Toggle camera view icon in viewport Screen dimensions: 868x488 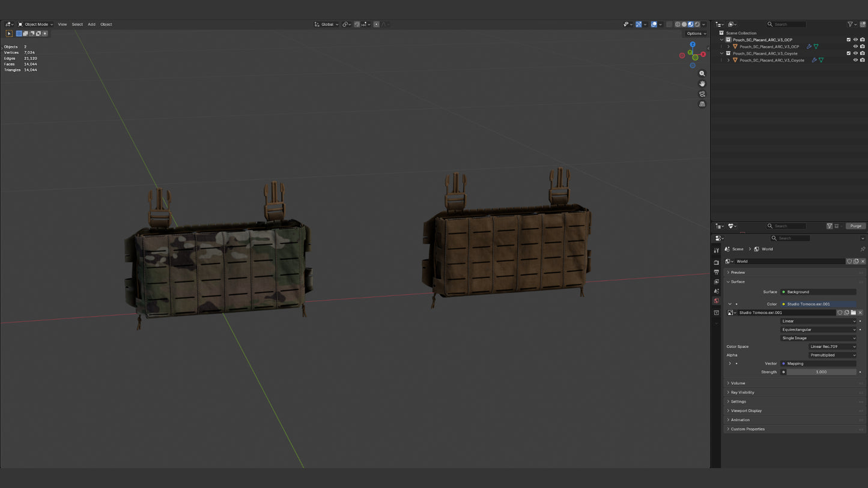tap(702, 94)
